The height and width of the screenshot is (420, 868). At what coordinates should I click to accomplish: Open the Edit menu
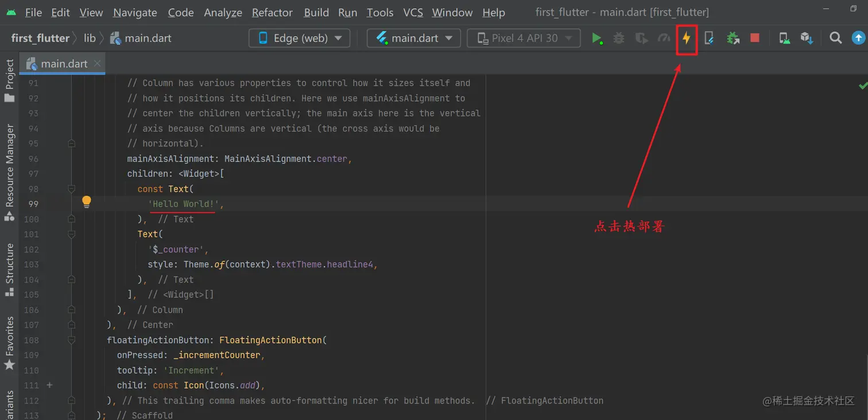click(x=60, y=12)
